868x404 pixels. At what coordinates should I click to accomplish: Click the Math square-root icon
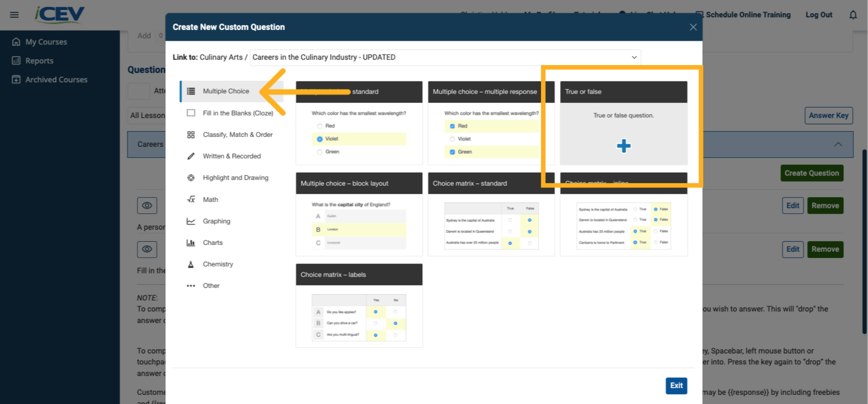pyautogui.click(x=191, y=199)
